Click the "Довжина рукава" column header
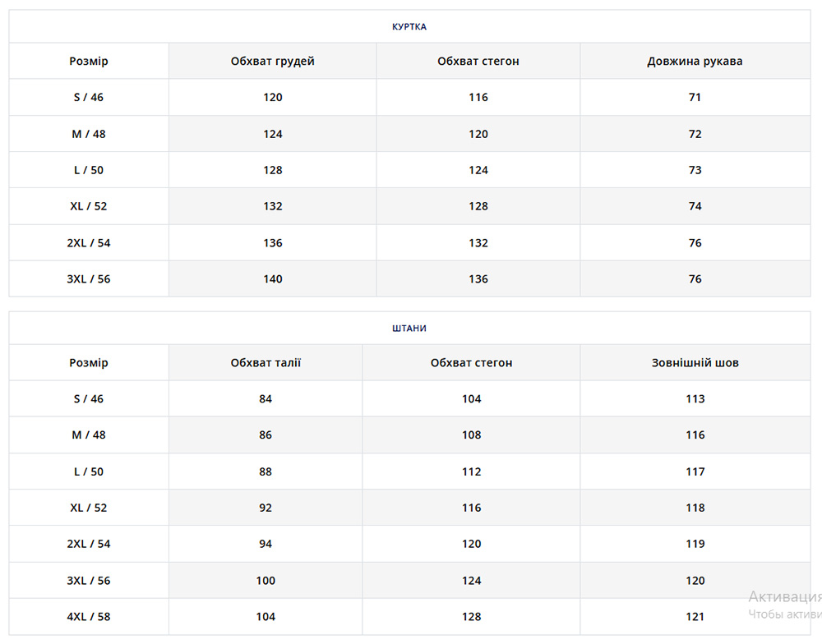Viewport: 822px width, 644px height. point(695,62)
